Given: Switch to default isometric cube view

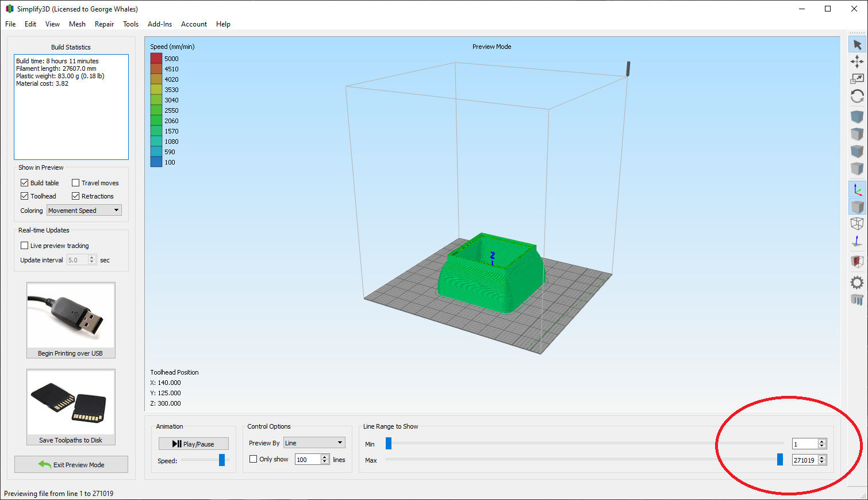Looking at the screenshot, I should point(857,117).
